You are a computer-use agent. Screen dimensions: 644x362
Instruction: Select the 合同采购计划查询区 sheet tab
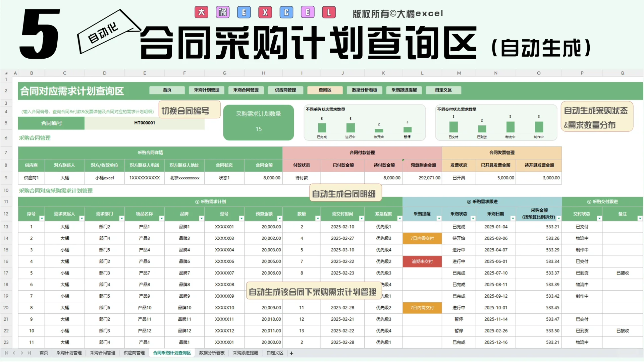click(x=172, y=353)
